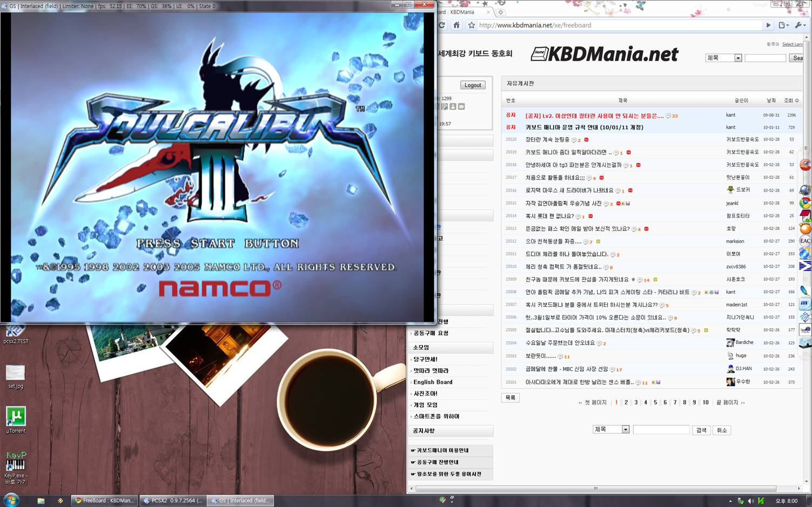Open 맛따라 멋따라 in the sidebar menu
This screenshot has height=507, width=812.
(x=431, y=370)
